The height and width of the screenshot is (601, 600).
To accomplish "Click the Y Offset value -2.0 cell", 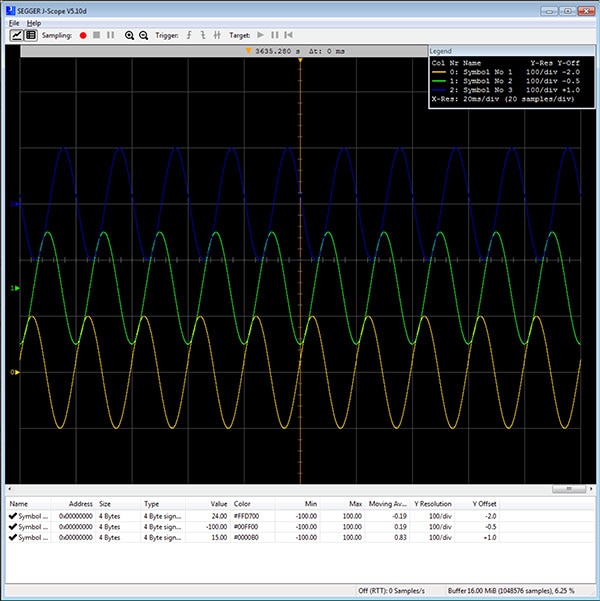I will tap(490, 516).
